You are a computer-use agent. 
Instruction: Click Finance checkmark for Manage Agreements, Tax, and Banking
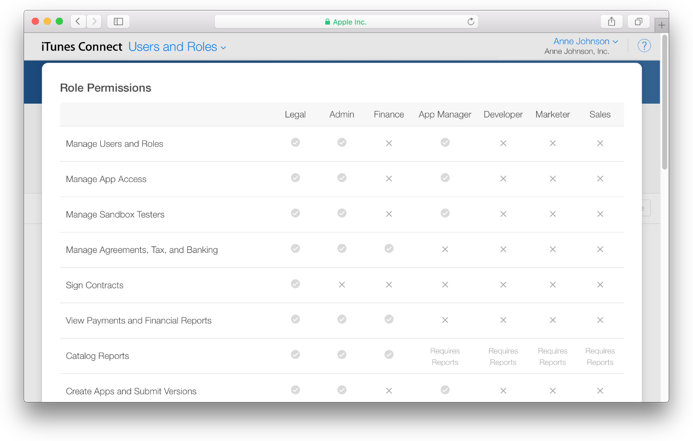pos(389,248)
